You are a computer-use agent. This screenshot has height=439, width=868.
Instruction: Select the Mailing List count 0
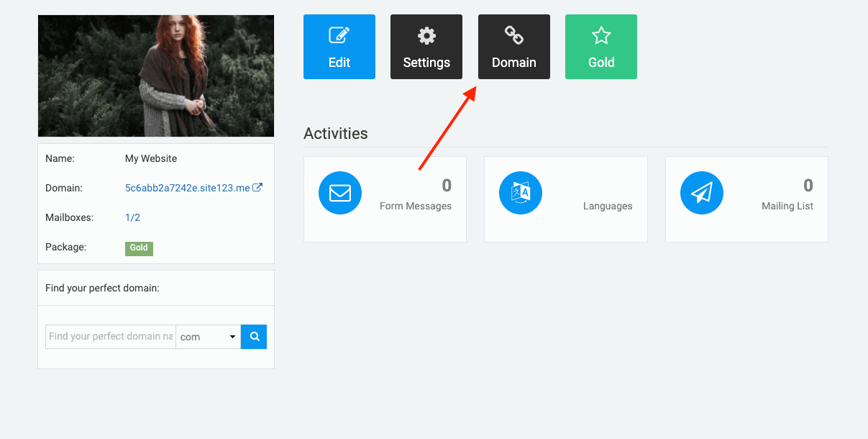[x=808, y=186]
